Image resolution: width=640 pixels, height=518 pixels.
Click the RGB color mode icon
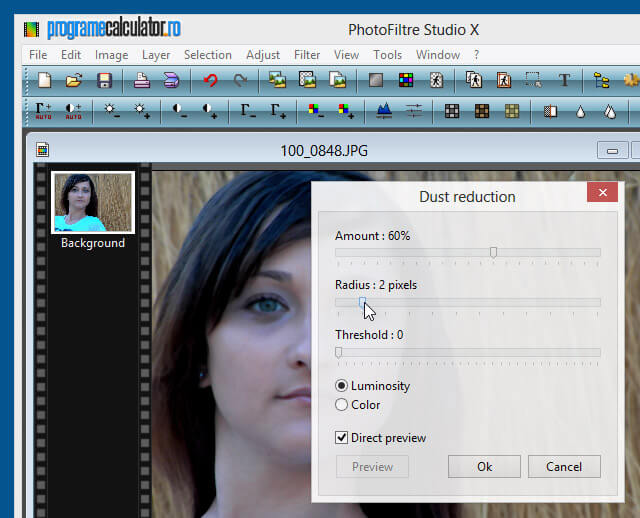[406, 80]
